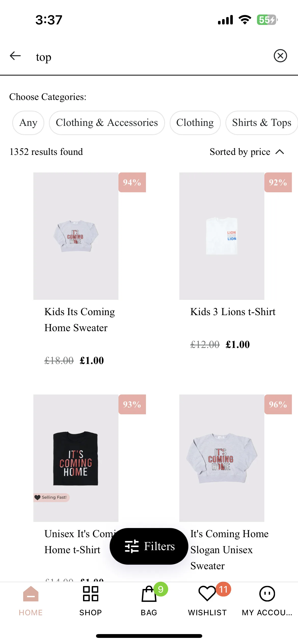Open Kids 3 Lions t-Shirt title
This screenshot has width=298, height=644.
click(233, 312)
